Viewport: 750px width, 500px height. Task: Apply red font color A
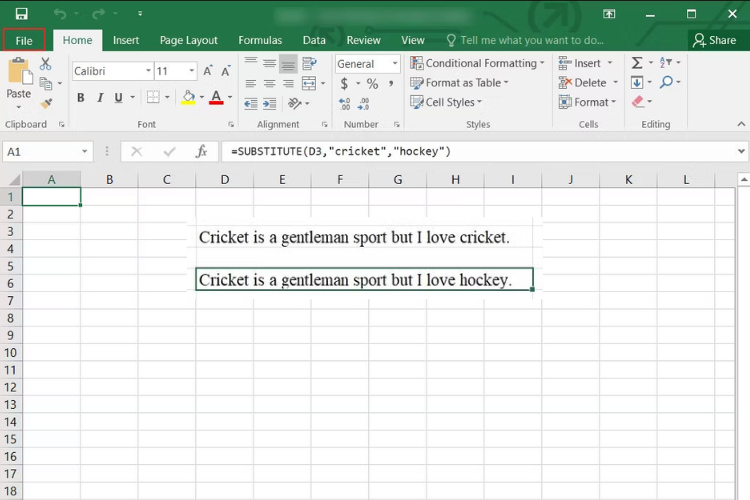(x=216, y=98)
